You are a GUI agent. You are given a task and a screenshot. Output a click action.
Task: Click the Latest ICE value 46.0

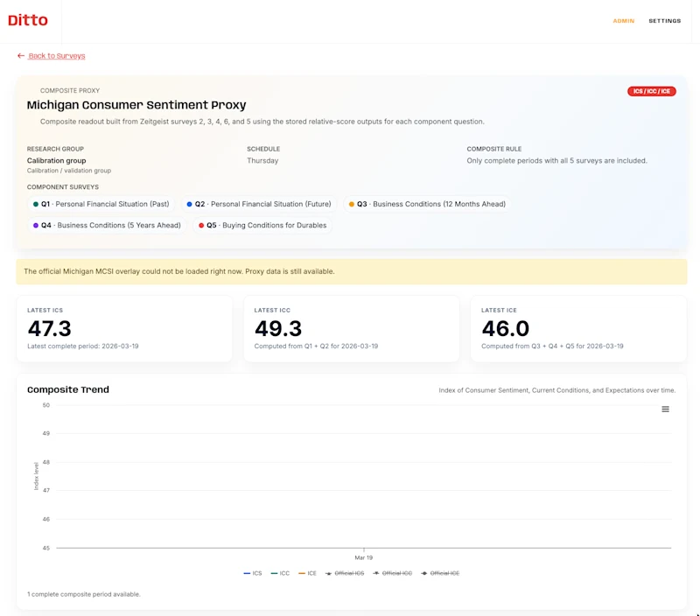[x=506, y=329]
